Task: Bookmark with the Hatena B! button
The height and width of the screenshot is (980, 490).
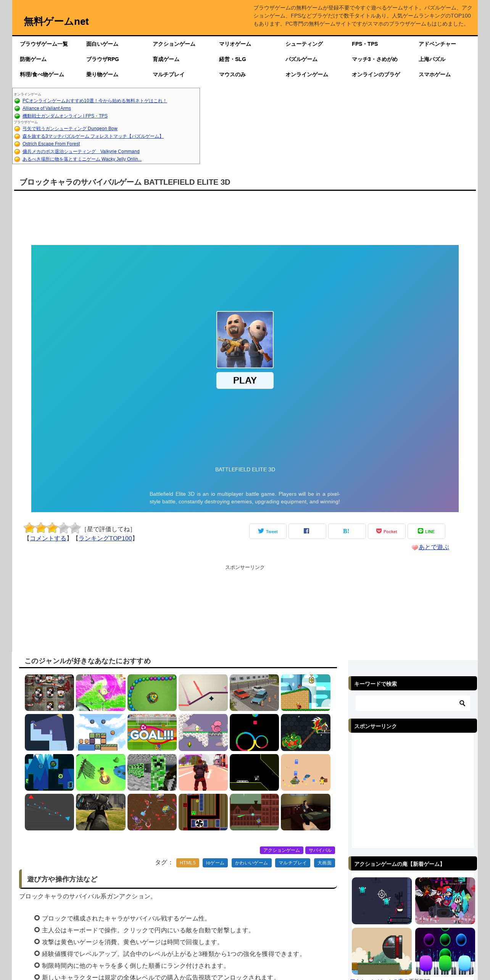Action: (x=347, y=531)
